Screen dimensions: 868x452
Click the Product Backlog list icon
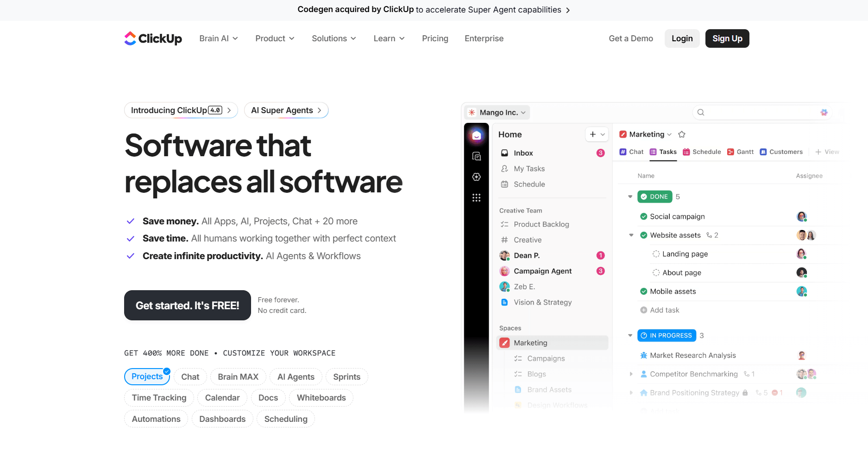pyautogui.click(x=505, y=224)
